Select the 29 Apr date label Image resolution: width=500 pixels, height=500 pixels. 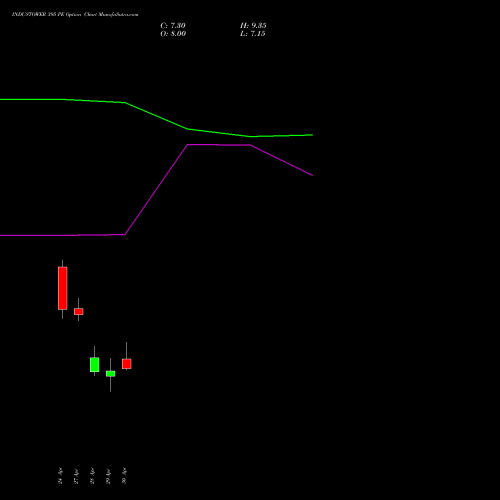(108, 476)
